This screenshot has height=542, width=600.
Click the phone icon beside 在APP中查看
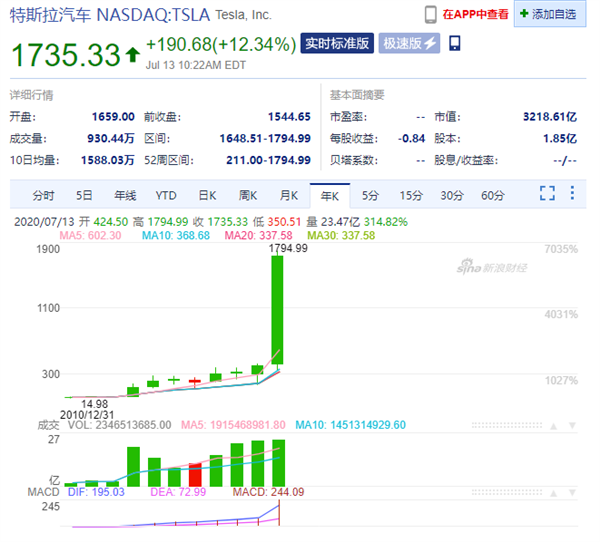(431, 15)
